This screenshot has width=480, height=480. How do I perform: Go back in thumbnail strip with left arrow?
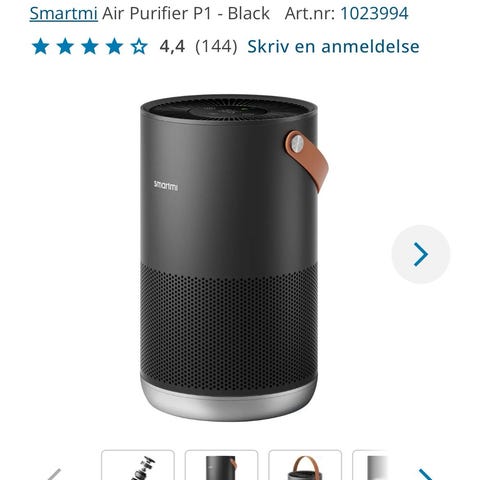pos(54,473)
